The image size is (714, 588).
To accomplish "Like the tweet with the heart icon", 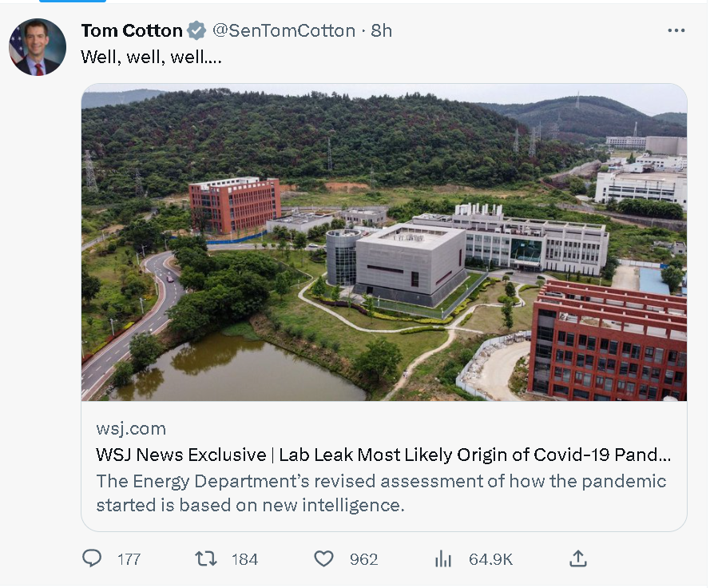I will tap(323, 558).
